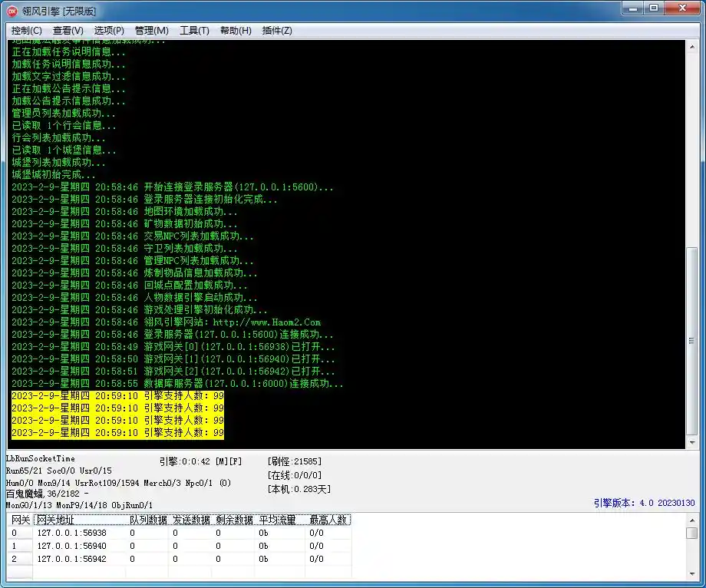Open the 插件(Z) menu
Image resolution: width=706 pixels, height=588 pixels.
pyautogui.click(x=277, y=31)
